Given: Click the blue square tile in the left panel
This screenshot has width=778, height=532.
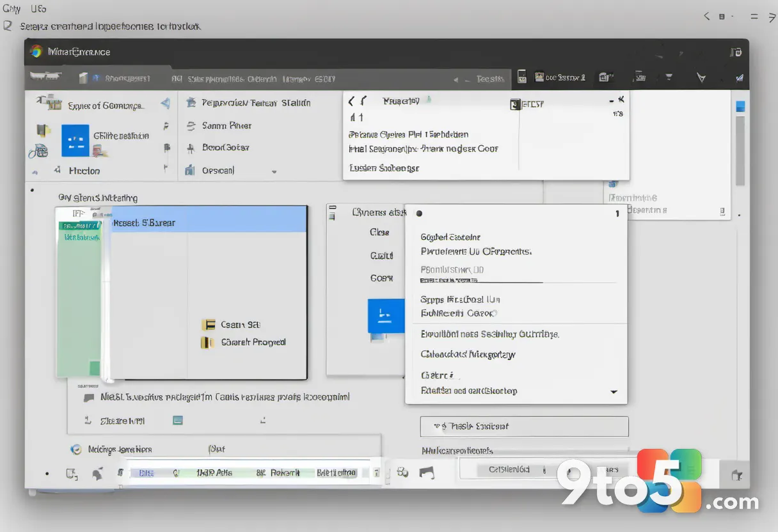Looking at the screenshot, I should [x=75, y=141].
